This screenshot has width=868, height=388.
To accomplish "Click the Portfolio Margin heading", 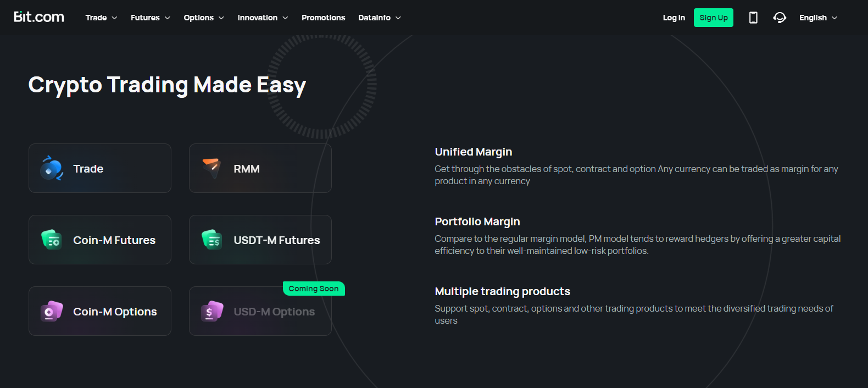I will 477,221.
